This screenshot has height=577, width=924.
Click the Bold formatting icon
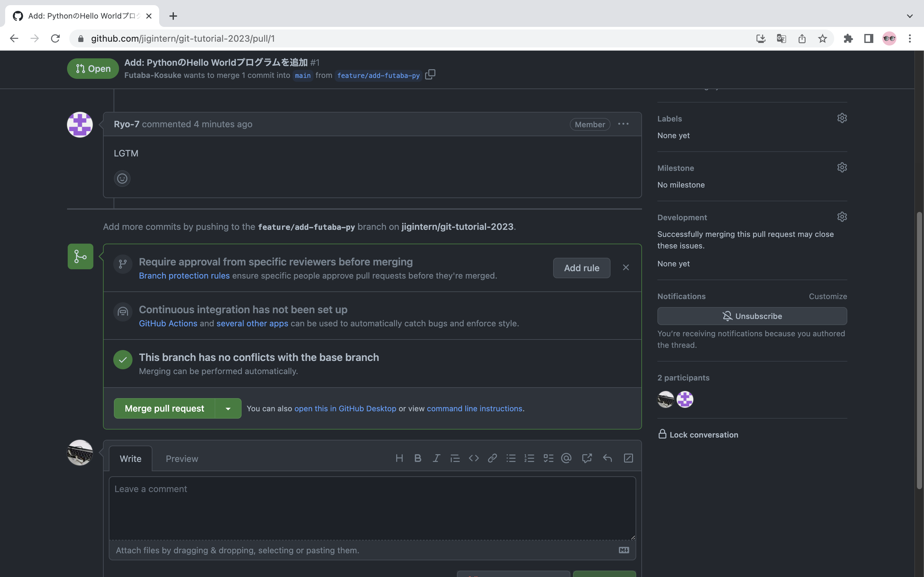(x=418, y=458)
